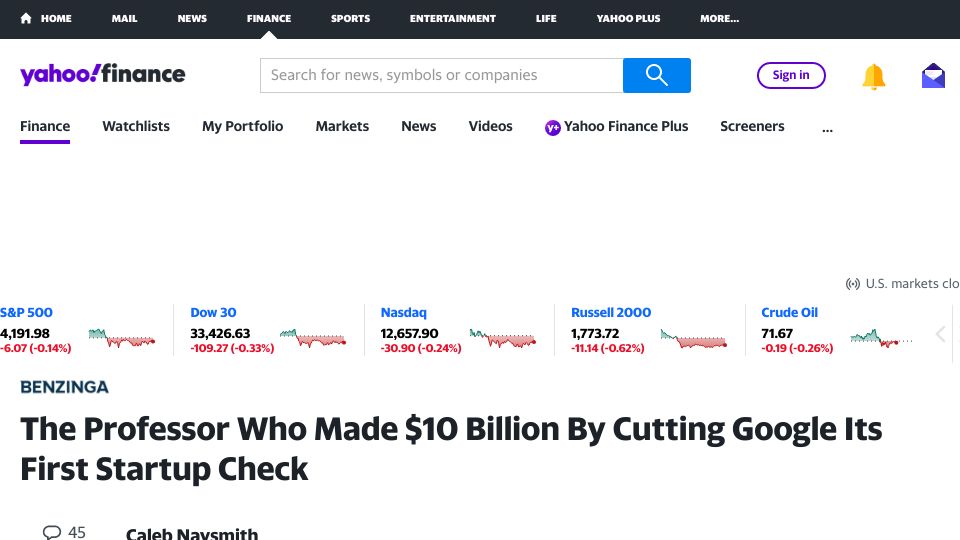Select the Finance tab
The image size is (960, 540).
coord(45,126)
